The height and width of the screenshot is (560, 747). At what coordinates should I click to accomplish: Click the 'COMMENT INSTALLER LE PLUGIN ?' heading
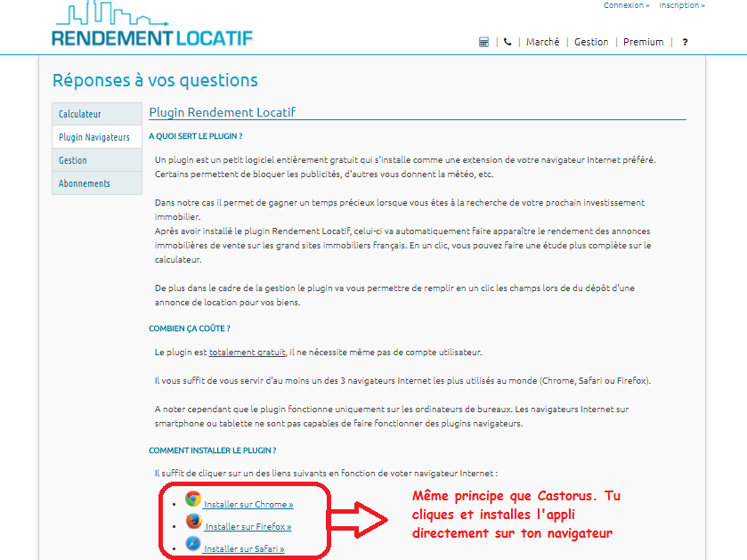[213, 450]
